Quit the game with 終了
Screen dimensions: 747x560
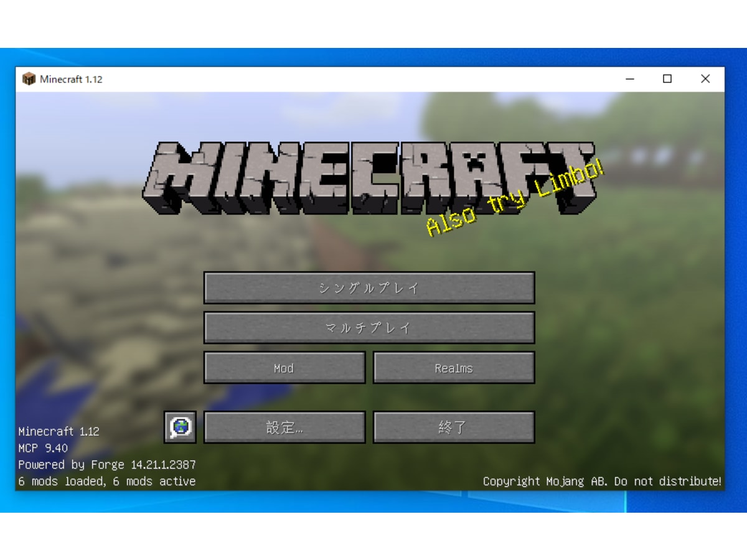click(454, 427)
